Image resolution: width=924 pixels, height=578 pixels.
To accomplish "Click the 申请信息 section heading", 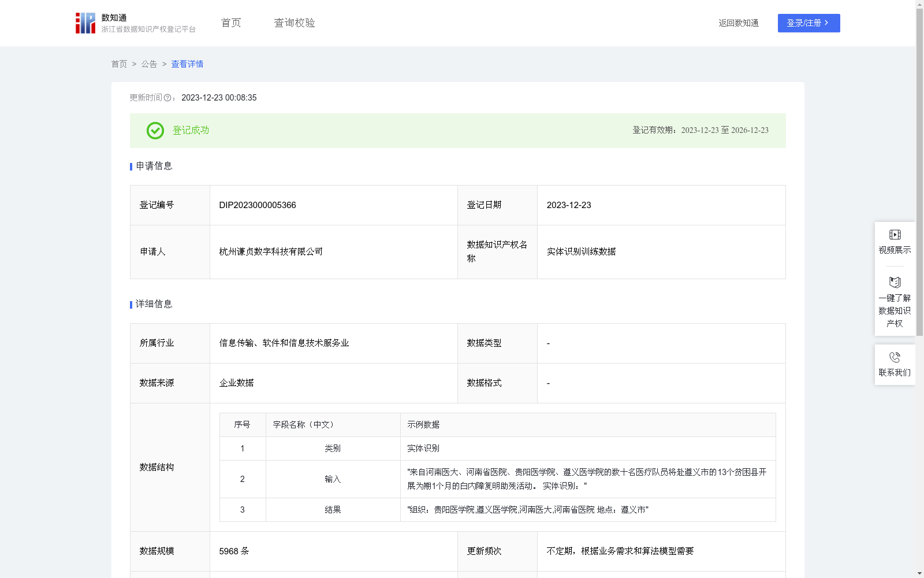I will tap(154, 166).
